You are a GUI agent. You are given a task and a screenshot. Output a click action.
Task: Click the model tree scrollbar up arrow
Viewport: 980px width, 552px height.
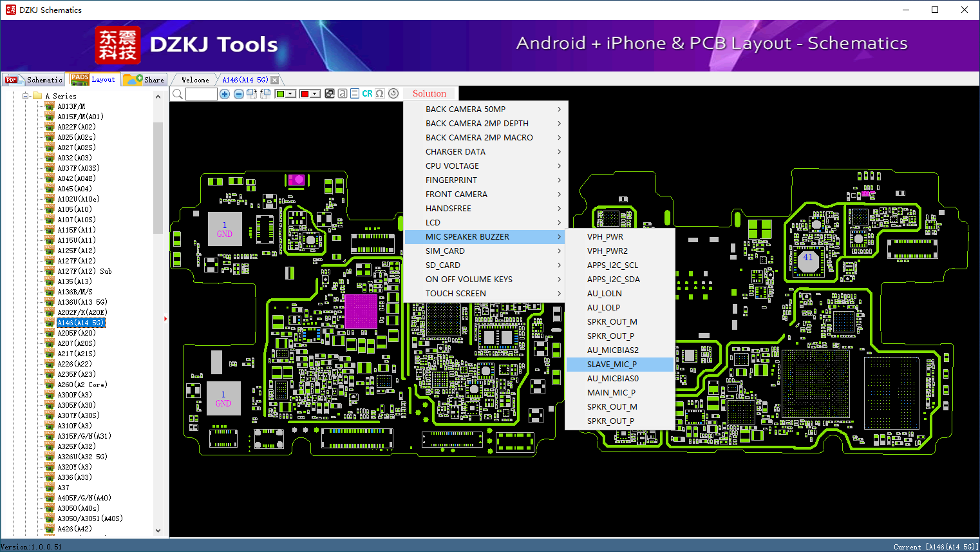coord(158,97)
